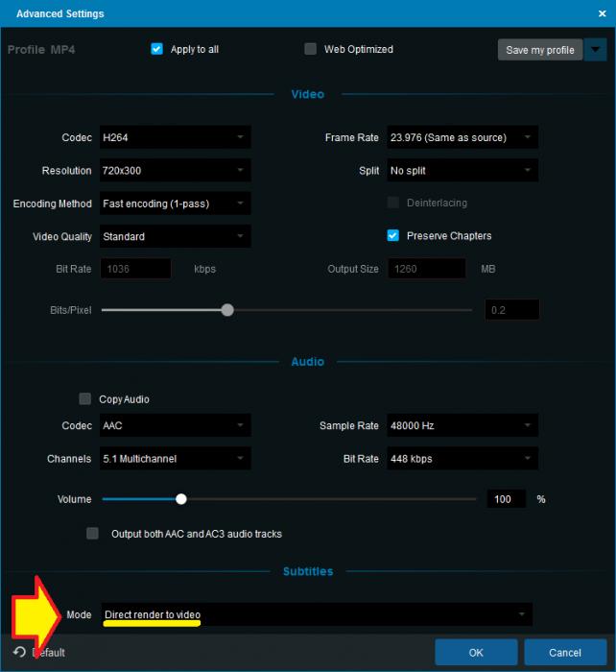616x672 pixels.
Task: Open the audio Codec AAC dropdown
Action: point(176,425)
